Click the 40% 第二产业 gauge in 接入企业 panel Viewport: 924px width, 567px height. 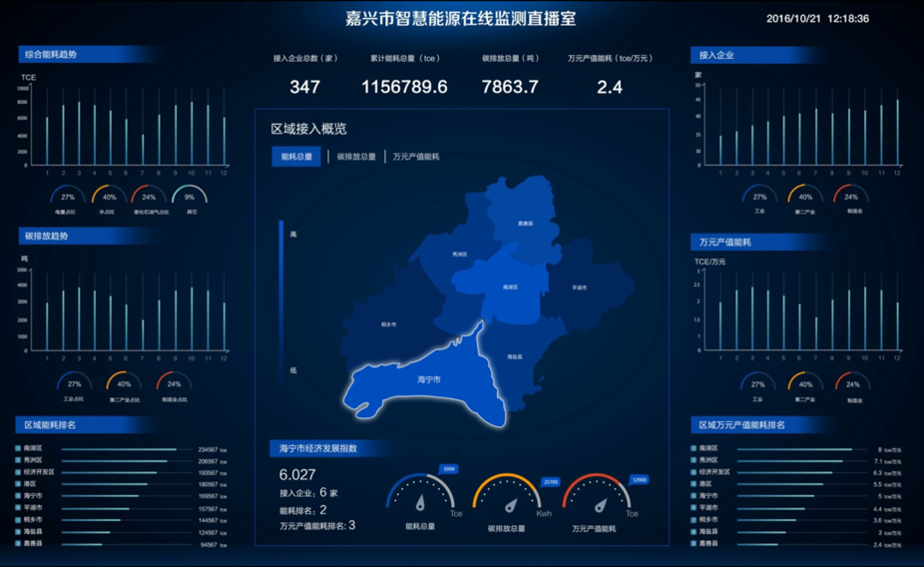tap(805, 198)
